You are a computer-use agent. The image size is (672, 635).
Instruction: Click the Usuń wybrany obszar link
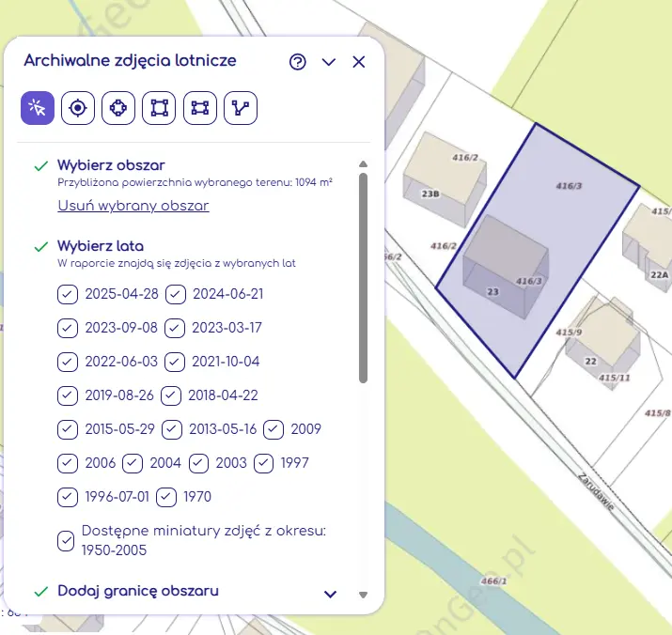(x=133, y=206)
